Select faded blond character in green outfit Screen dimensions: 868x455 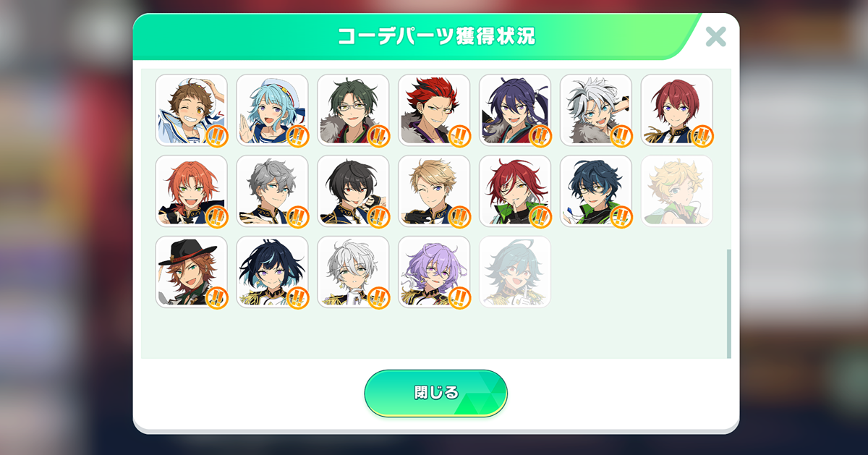click(677, 191)
